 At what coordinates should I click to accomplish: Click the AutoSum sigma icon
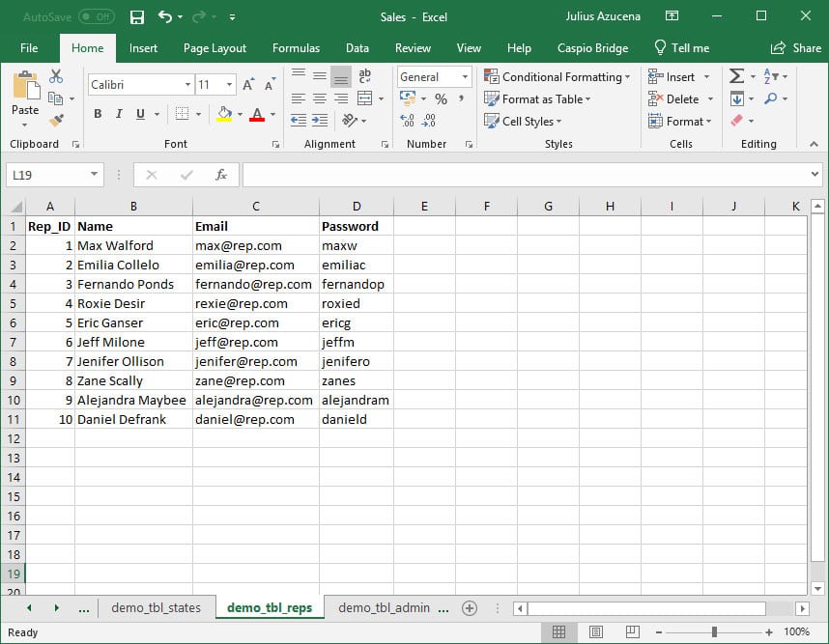click(736, 77)
